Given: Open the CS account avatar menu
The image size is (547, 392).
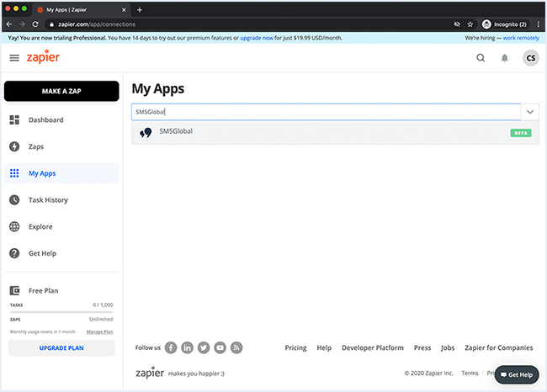Looking at the screenshot, I should click(531, 58).
